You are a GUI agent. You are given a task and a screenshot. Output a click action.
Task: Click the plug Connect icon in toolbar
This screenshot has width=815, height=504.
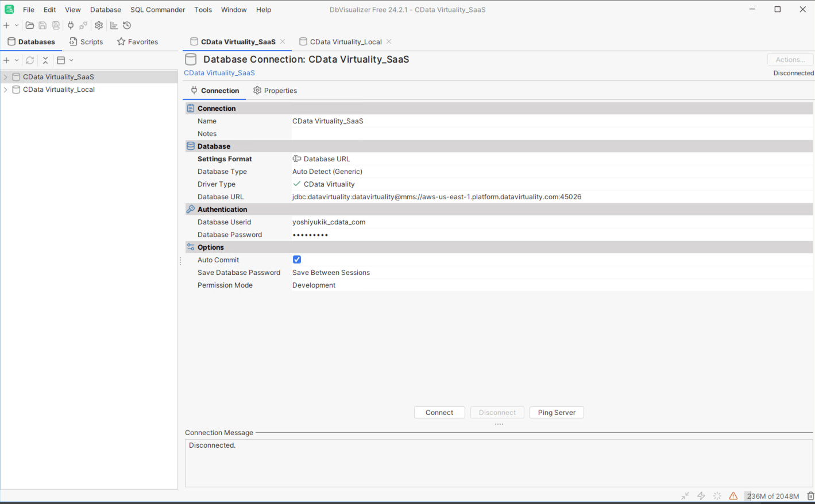pos(71,25)
